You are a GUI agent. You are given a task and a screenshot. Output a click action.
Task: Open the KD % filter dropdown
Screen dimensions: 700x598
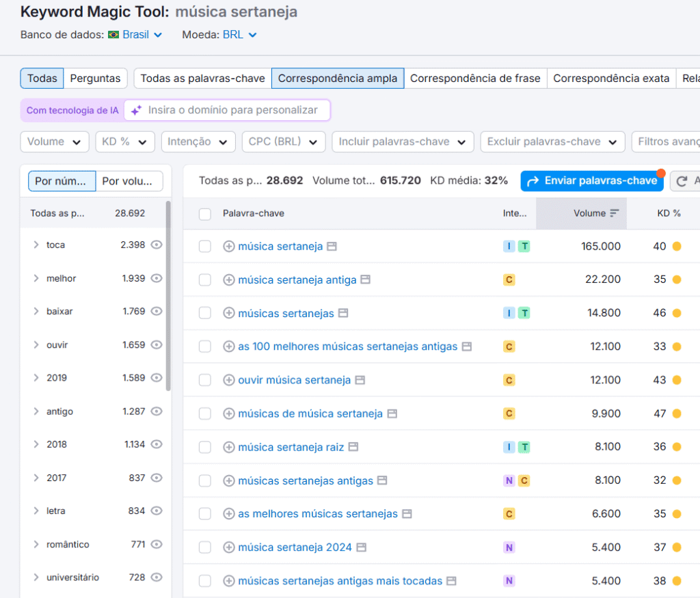[x=125, y=142]
